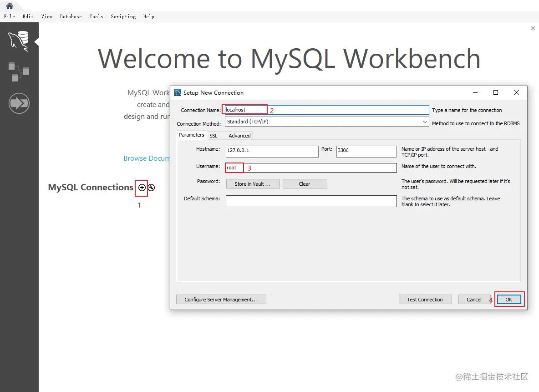Open the Migration wizard sidebar icon
Viewport: 539px width, 392px height.
pos(19,103)
